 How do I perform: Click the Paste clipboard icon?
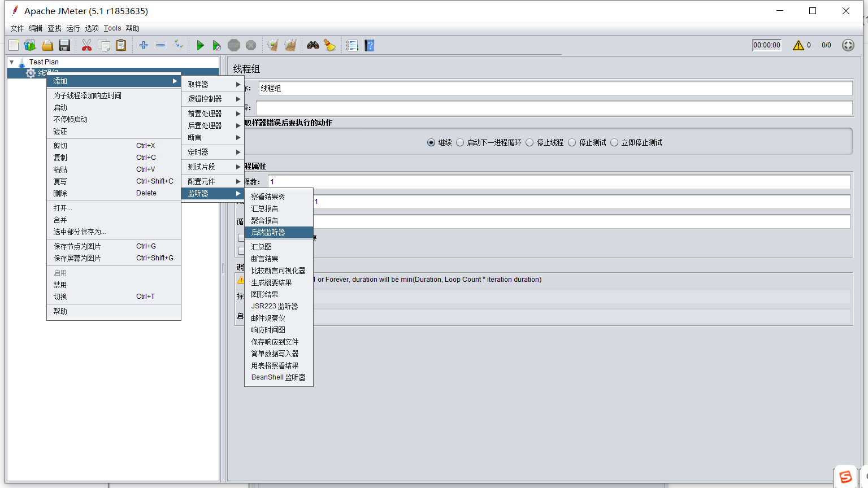click(121, 45)
